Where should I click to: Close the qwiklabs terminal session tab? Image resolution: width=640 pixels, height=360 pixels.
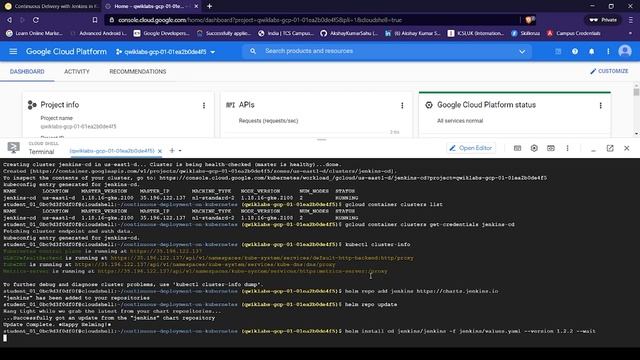(160, 151)
